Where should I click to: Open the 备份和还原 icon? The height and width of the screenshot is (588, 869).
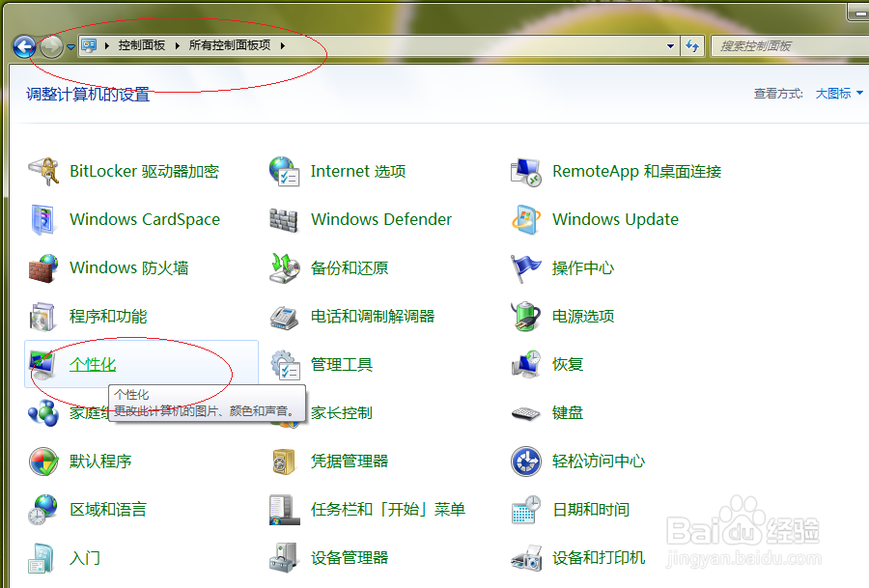click(x=284, y=268)
